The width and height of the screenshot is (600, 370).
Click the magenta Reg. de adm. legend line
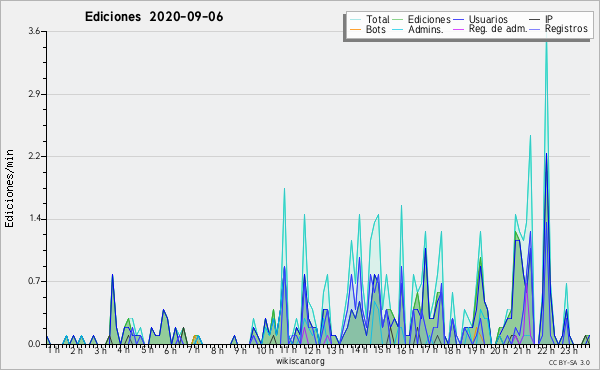tap(458, 29)
